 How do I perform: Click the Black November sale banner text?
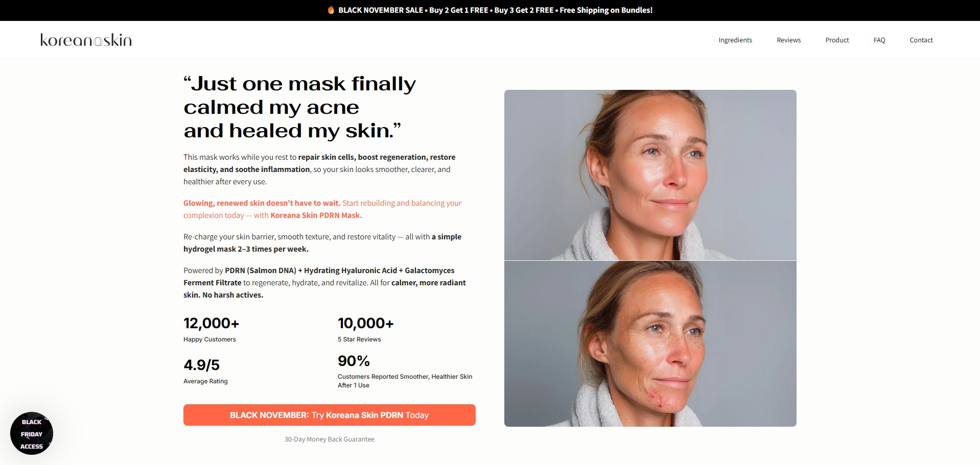(x=495, y=10)
